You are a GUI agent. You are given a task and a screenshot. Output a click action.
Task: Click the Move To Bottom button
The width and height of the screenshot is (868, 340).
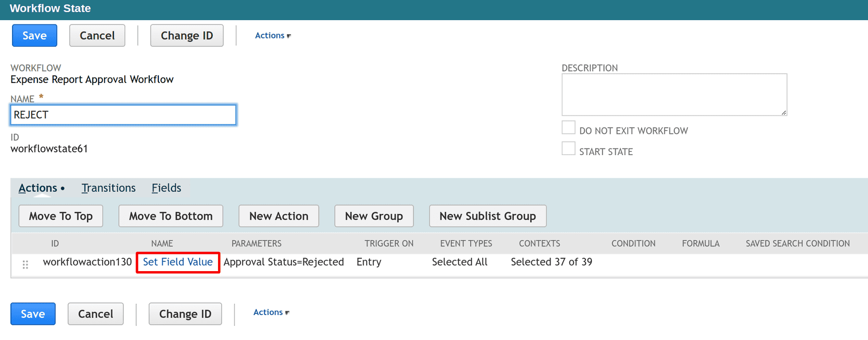pos(171,216)
